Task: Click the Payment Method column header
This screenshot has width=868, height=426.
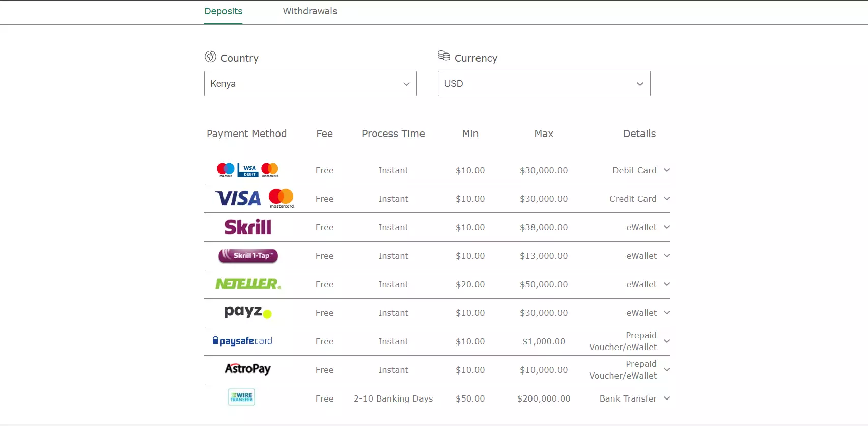Action: click(x=246, y=134)
